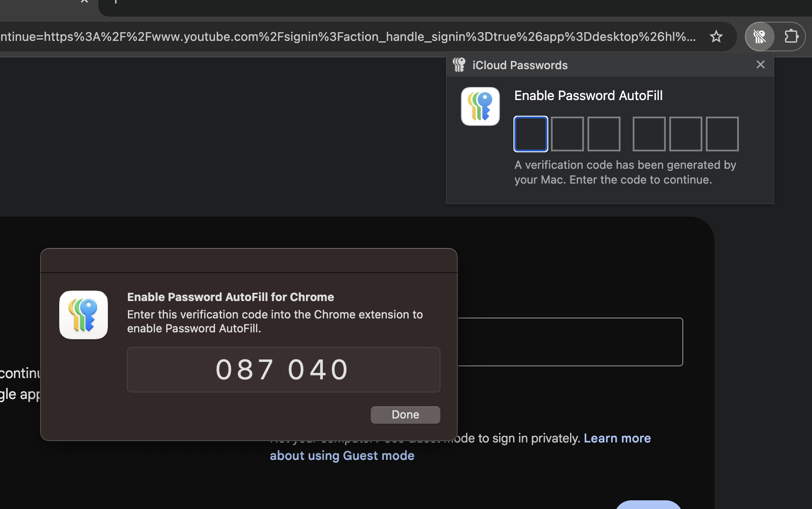Click the iCloud Passwords popup title text
The image size is (812, 509).
point(520,65)
